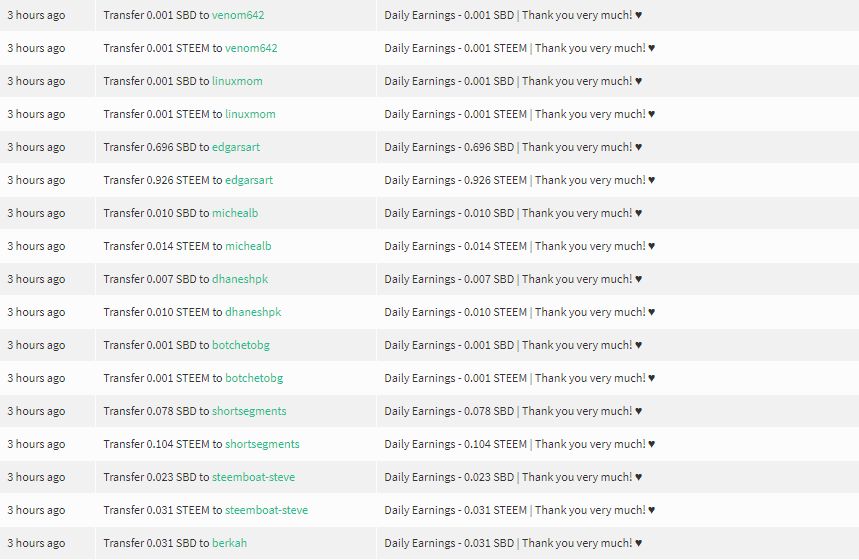The width and height of the screenshot is (859, 560).
Task: Select memo 'Daily Earnings - 0.104 STEEM'
Action: click(456, 444)
